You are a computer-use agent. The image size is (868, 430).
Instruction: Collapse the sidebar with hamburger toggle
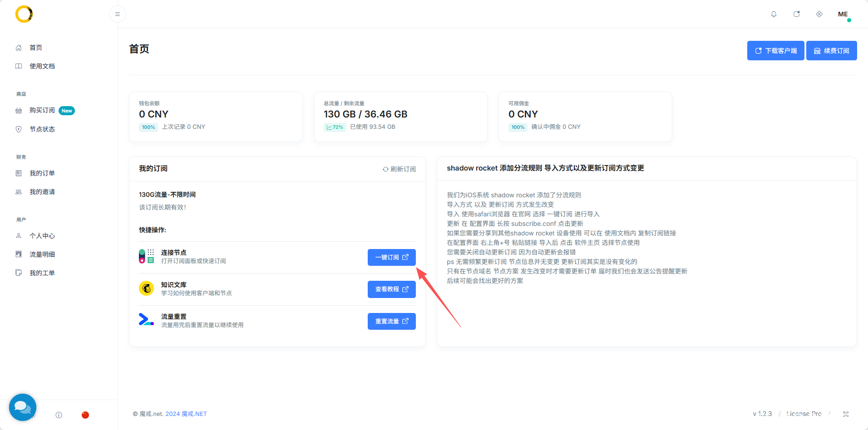(118, 14)
